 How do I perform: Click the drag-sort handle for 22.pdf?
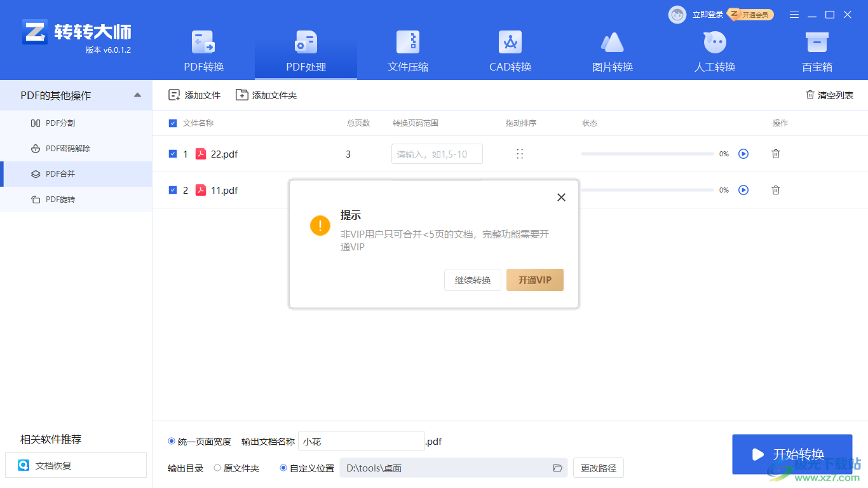coord(520,154)
